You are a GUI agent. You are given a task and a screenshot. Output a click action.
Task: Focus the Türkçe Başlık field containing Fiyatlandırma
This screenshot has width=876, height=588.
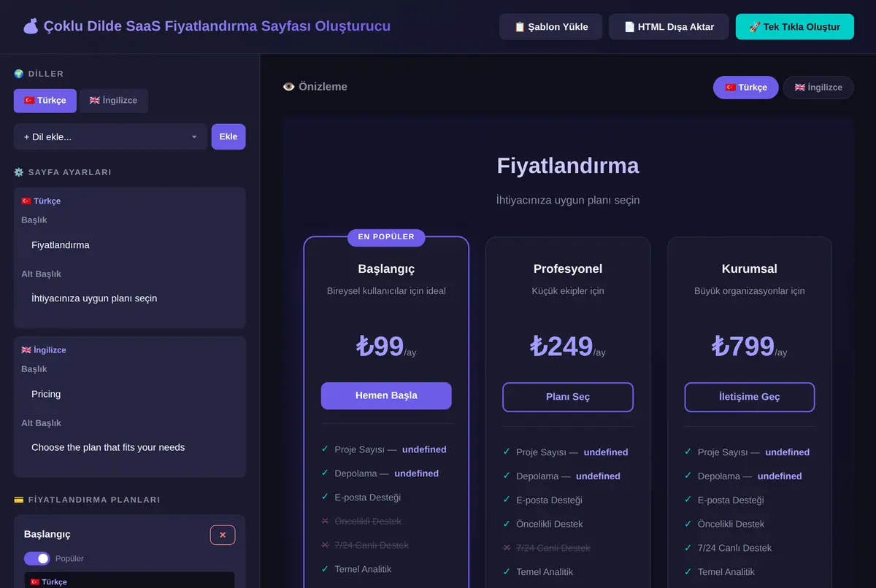pos(130,245)
